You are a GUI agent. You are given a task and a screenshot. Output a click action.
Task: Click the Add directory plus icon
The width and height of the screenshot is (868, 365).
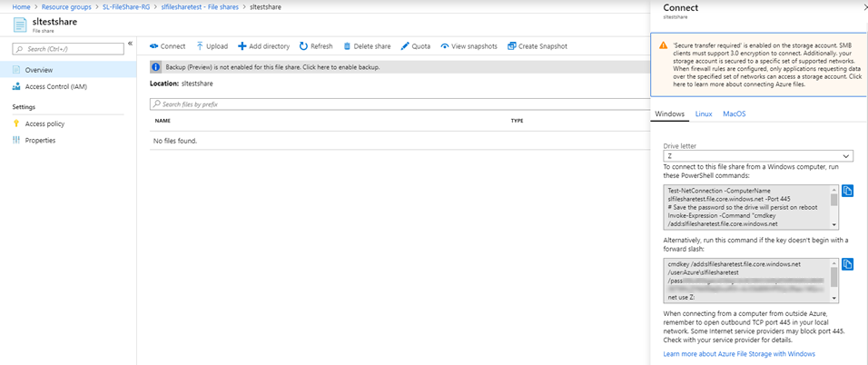[x=242, y=46]
